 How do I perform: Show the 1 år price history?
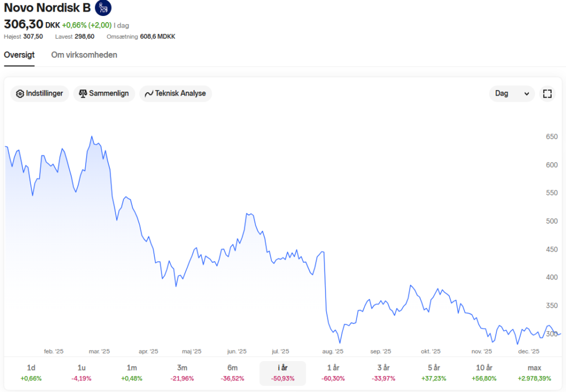333,373
